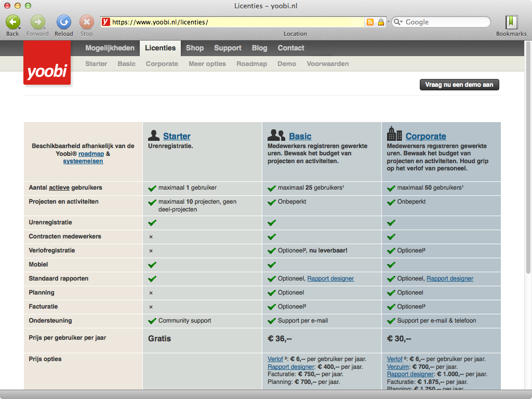Follow the Starter heading link

[177, 136]
